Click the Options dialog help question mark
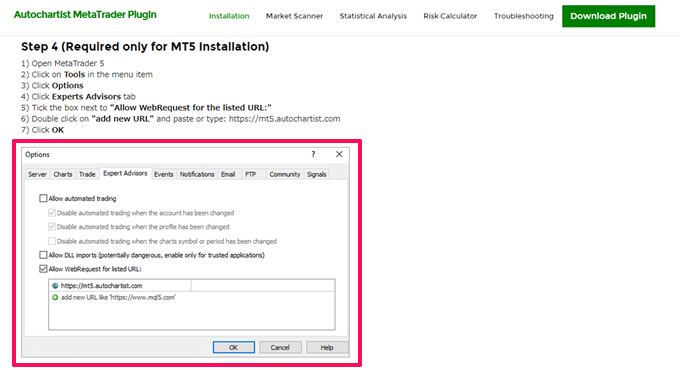 click(x=313, y=154)
